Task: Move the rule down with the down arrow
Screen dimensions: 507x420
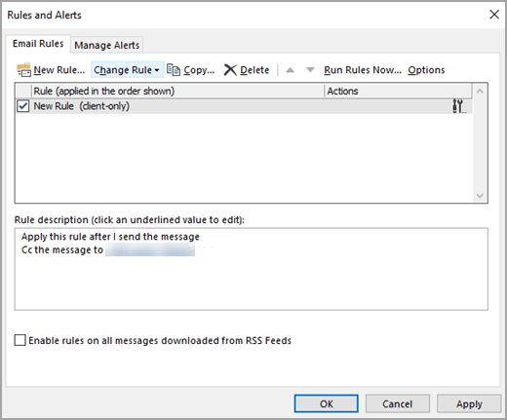Action: (310, 70)
